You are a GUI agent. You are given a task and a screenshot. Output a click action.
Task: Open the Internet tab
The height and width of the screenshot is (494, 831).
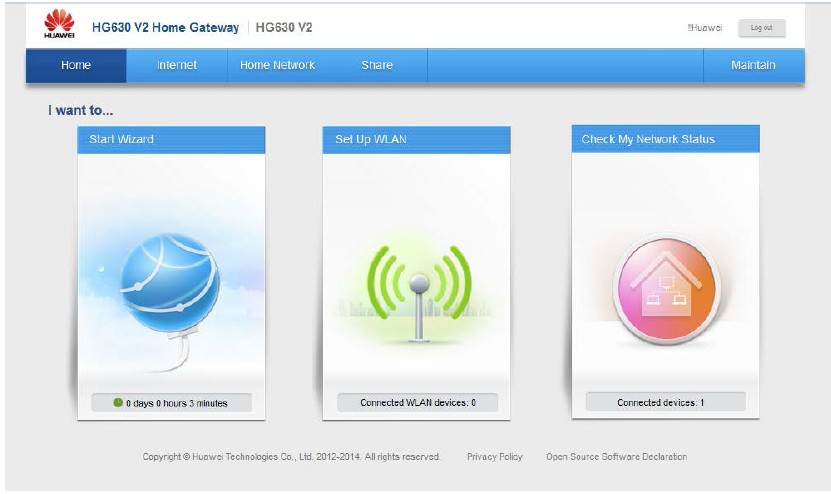click(x=177, y=65)
